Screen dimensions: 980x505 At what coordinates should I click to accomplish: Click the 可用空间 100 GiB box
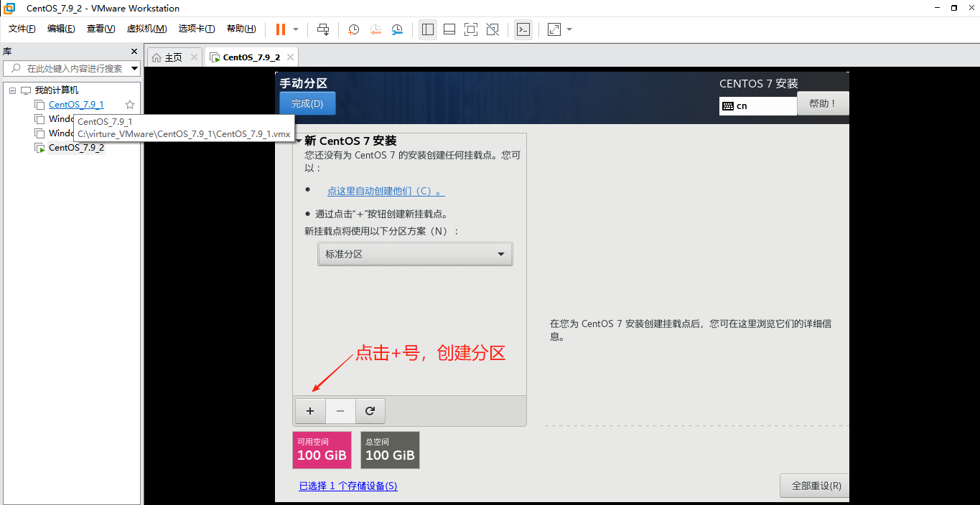[322, 450]
